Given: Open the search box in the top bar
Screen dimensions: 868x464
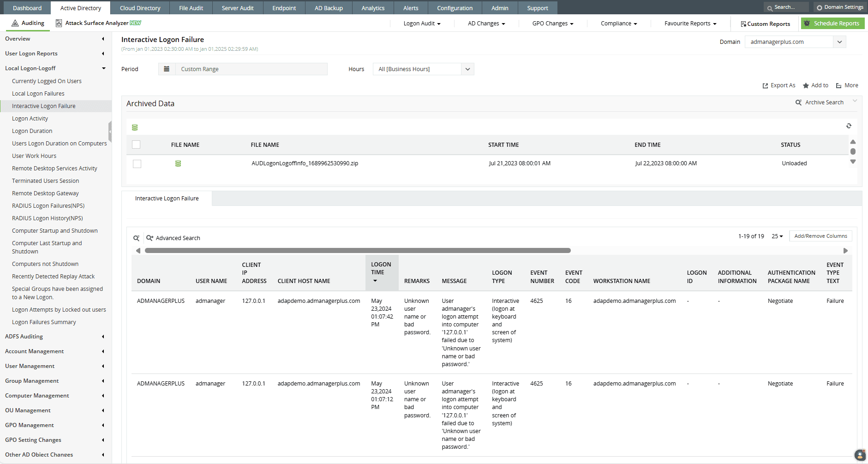Looking at the screenshot, I should (x=785, y=7).
